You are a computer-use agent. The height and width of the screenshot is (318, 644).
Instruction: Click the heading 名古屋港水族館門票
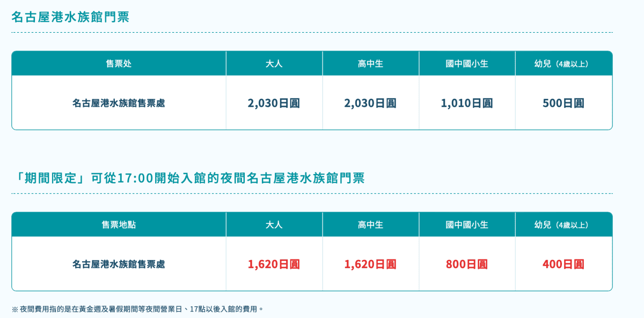click(x=70, y=17)
